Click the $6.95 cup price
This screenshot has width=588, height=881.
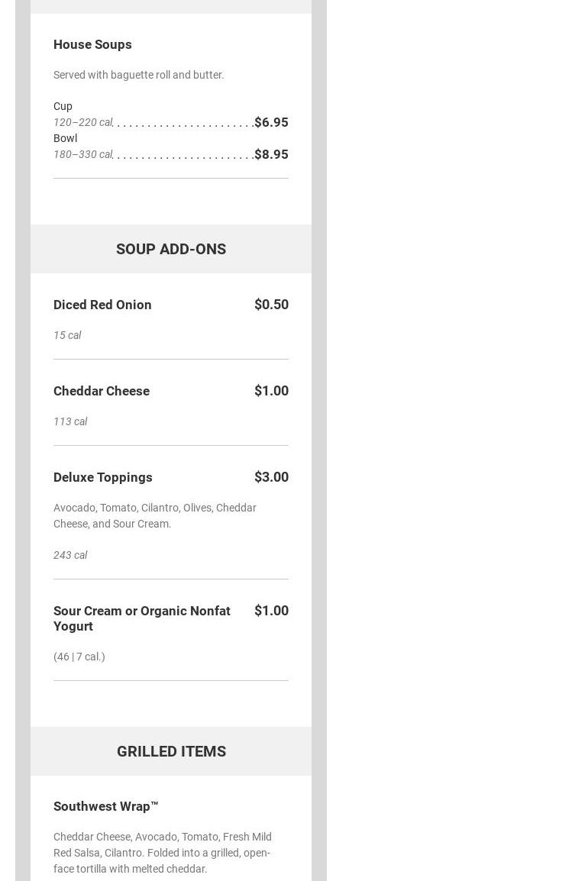point(271,122)
